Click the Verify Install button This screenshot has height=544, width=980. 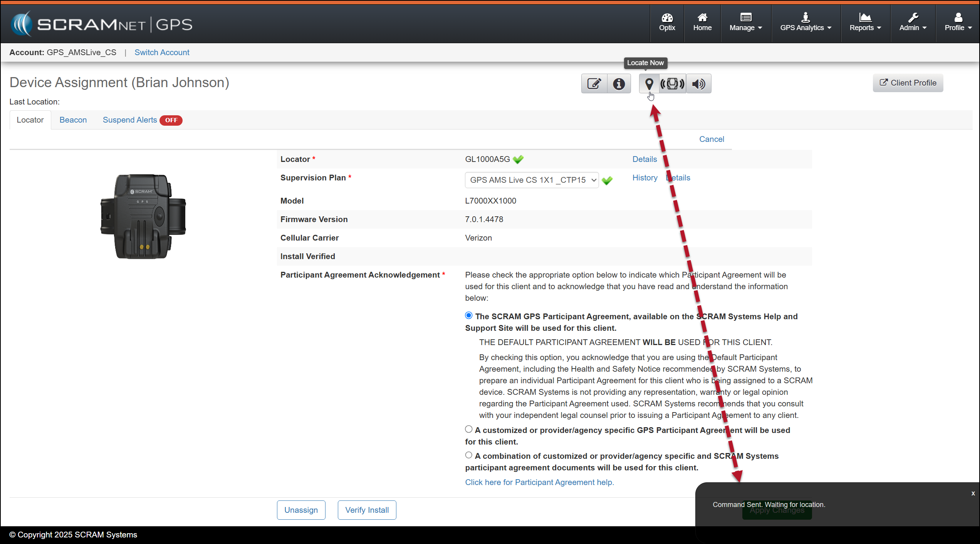click(x=367, y=510)
